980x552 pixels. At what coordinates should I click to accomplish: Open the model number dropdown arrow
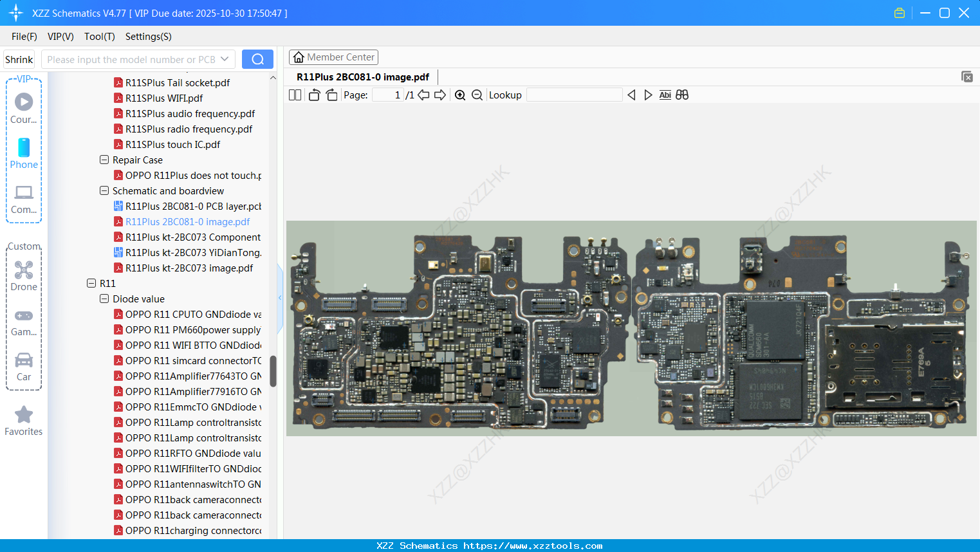[x=225, y=59]
